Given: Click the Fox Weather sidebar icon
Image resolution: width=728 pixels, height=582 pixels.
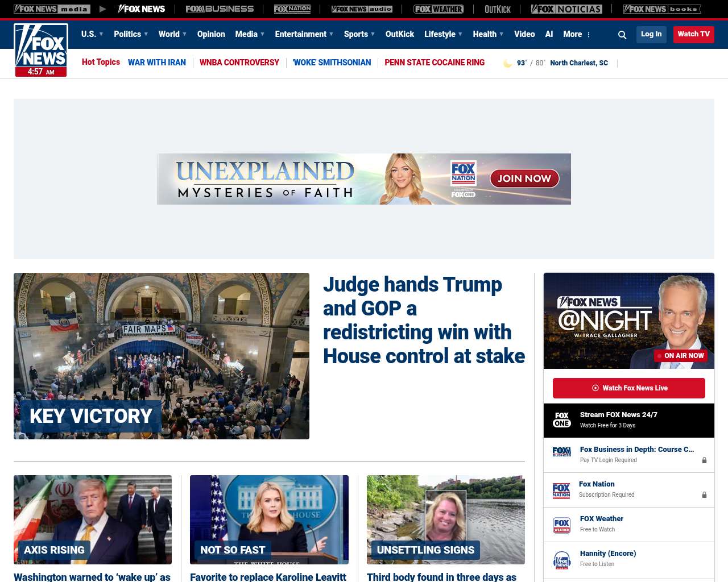Looking at the screenshot, I should (562, 525).
